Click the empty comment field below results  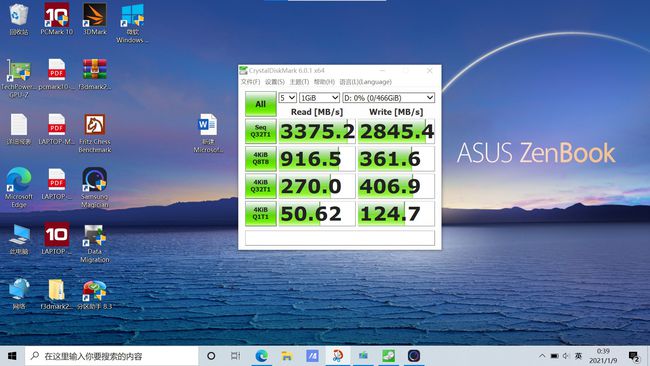pyautogui.click(x=340, y=238)
